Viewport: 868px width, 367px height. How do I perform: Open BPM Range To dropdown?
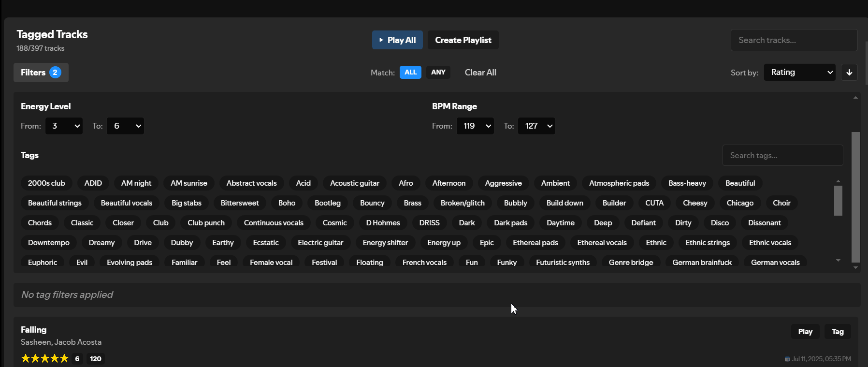coord(536,126)
